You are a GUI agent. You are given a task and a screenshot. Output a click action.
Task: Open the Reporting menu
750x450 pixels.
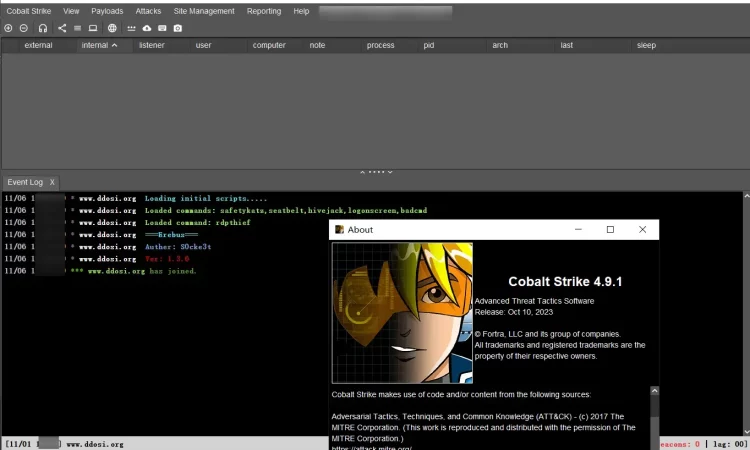(x=264, y=11)
